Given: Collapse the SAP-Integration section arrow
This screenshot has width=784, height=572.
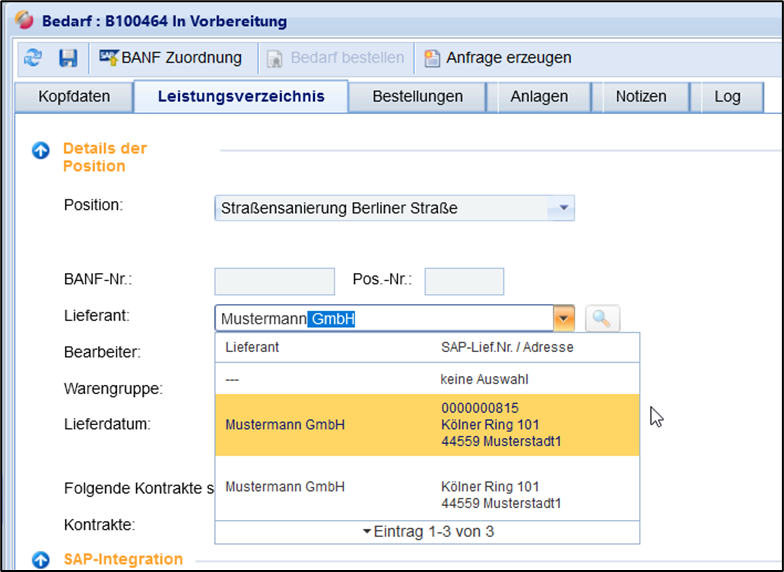Looking at the screenshot, I should [41, 560].
